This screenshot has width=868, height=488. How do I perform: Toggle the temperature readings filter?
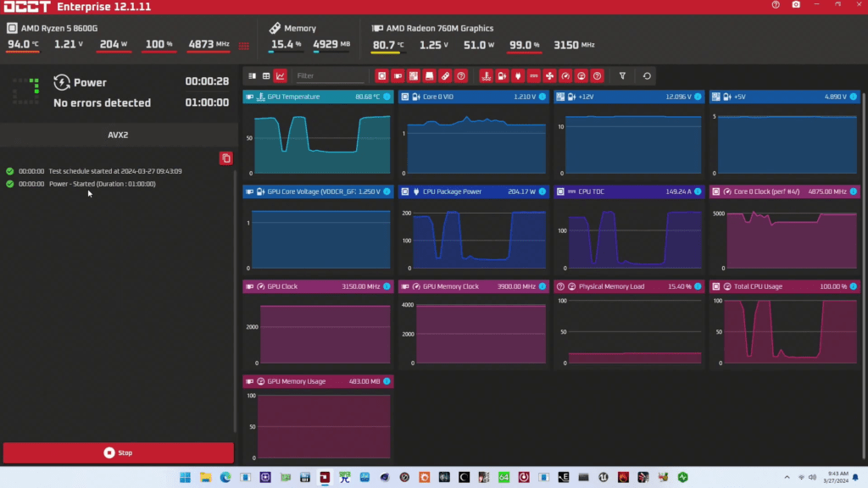(486, 75)
